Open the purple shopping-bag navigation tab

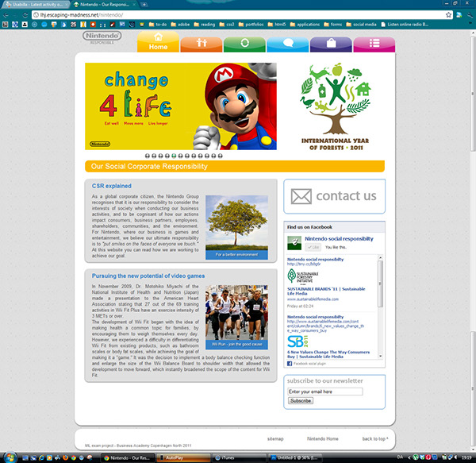tap(331, 44)
